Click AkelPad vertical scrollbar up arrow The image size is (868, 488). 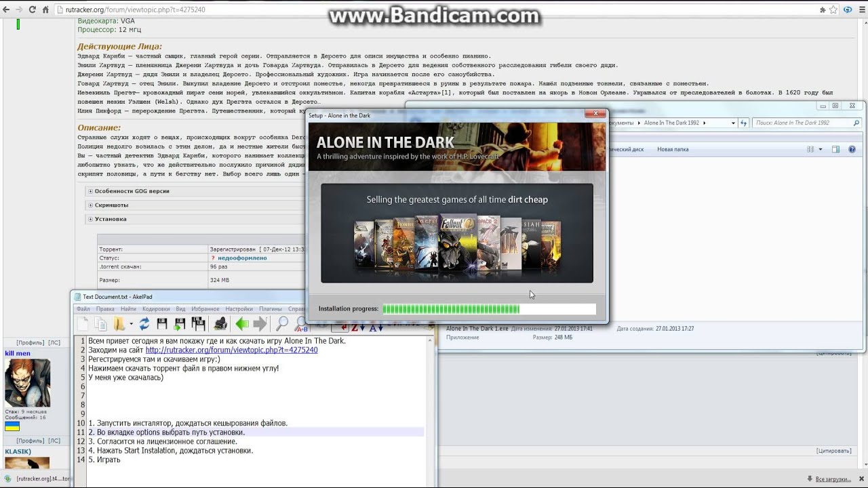[431, 340]
